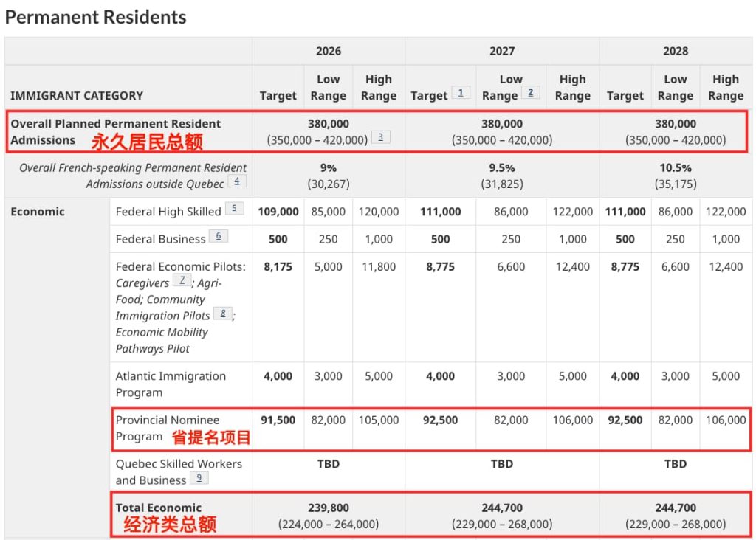Click footnote 9 beside Quebec Skilled Workers and Business
This screenshot has width=756, height=540.
(x=199, y=478)
